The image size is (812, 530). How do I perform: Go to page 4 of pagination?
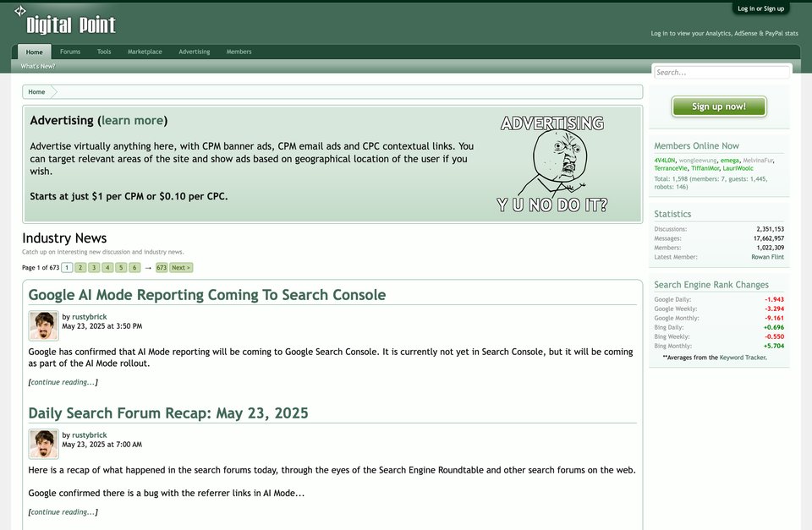(x=107, y=268)
